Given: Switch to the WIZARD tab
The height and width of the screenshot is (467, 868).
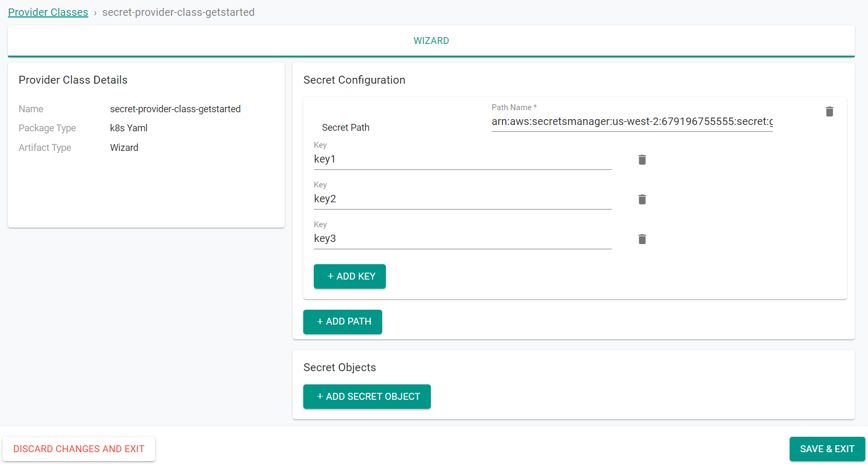Looking at the screenshot, I should 431,41.
